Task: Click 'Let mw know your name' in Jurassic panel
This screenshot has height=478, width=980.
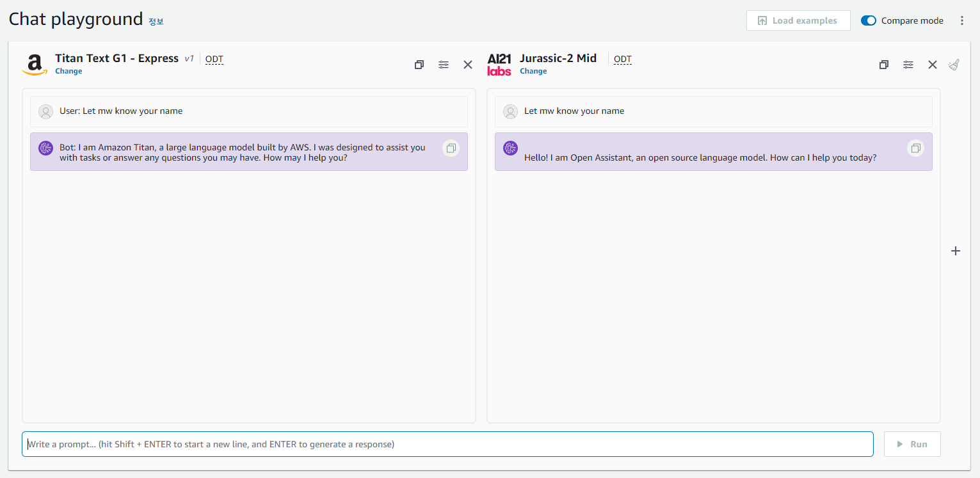Action: [x=714, y=111]
